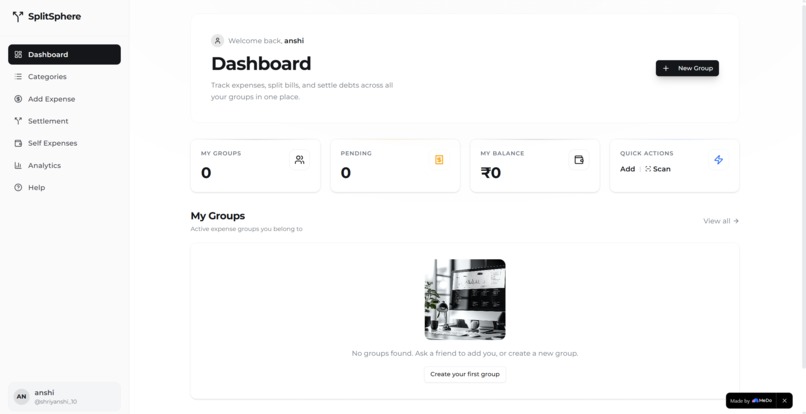Click the ₹0 My Balance value

pos(490,173)
